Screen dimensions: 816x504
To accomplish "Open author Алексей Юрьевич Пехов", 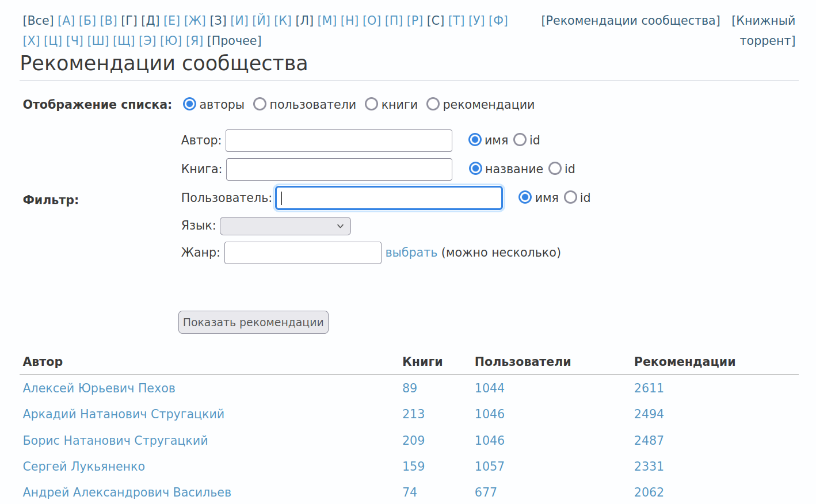I will [99, 388].
